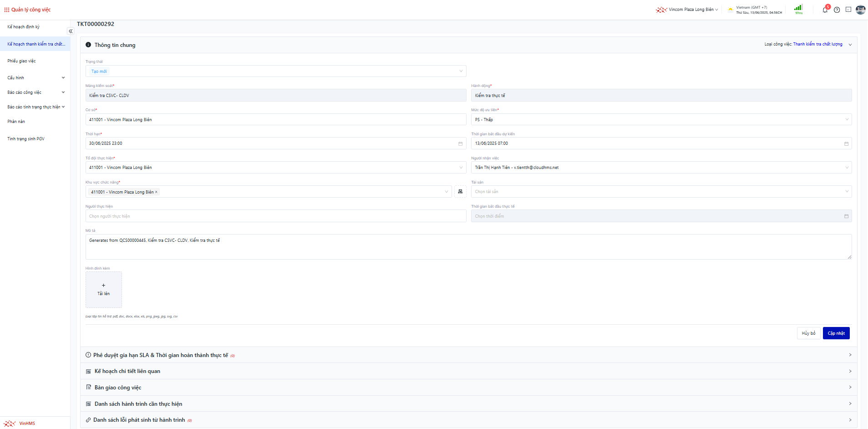Remove the Vincom Plaza Long Biên tag
Image resolution: width=868 pixels, height=429 pixels.
[156, 192]
